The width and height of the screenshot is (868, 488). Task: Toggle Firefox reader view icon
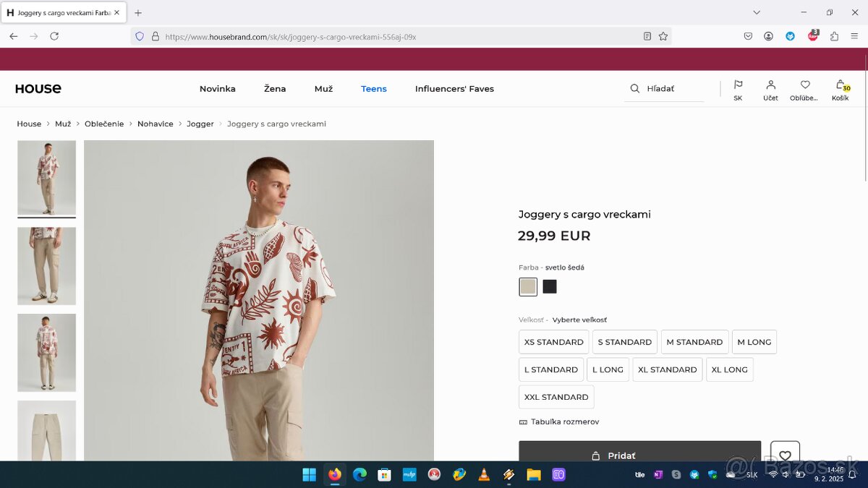647,36
